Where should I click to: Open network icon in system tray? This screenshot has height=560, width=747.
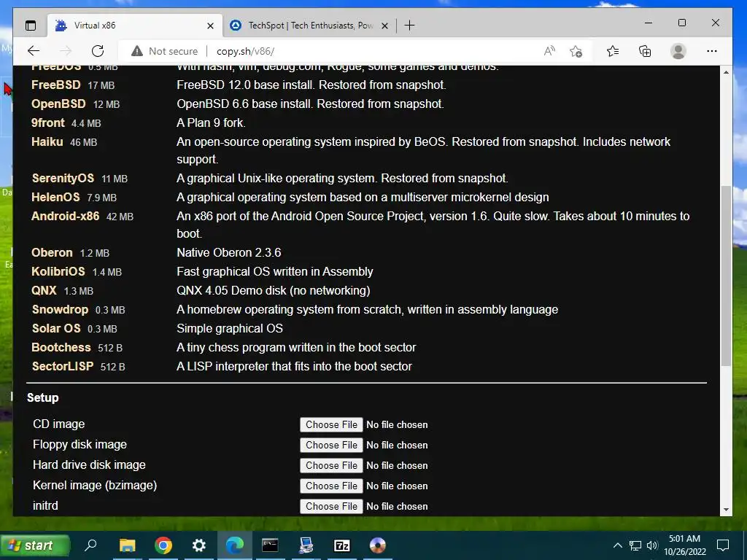tap(635, 545)
